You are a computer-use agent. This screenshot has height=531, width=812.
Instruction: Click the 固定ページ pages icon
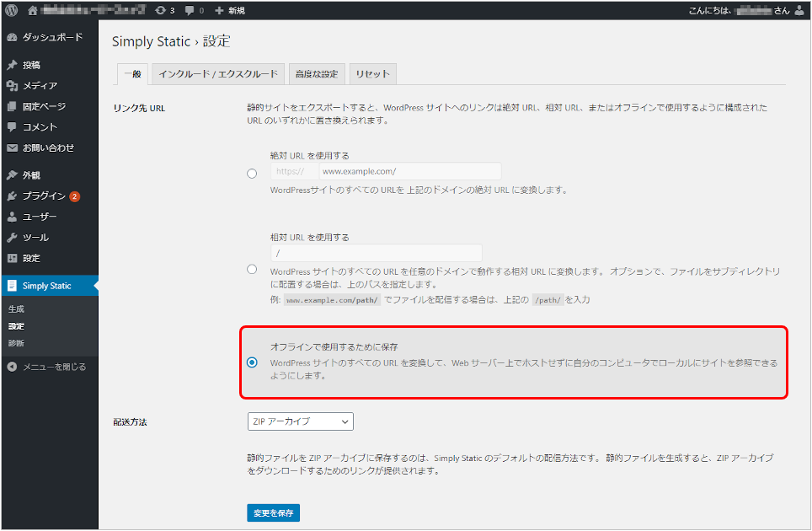[x=12, y=106]
